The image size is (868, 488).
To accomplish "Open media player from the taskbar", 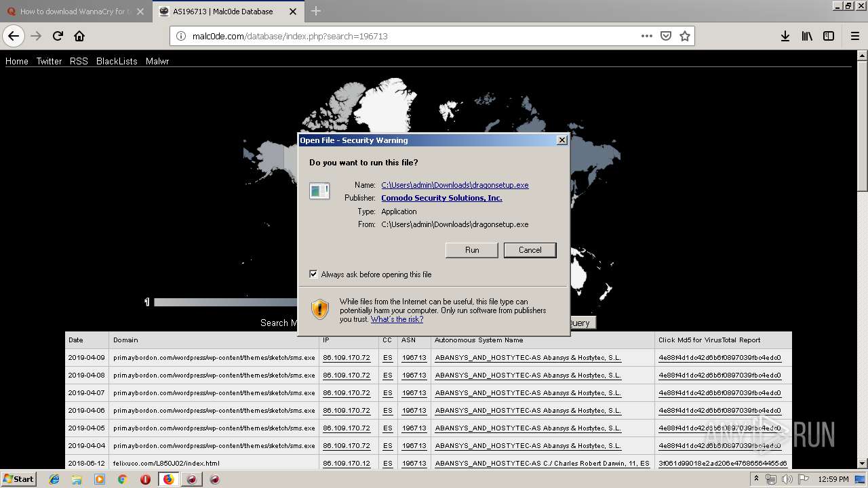I will click(100, 479).
